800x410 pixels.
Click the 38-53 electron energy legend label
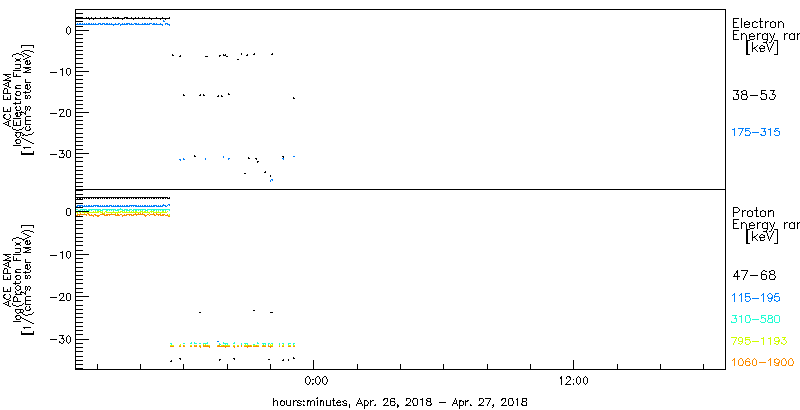(x=754, y=95)
